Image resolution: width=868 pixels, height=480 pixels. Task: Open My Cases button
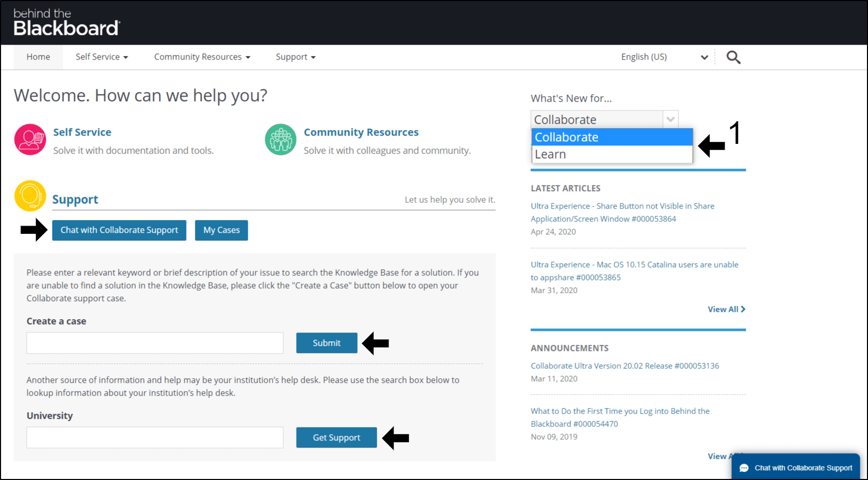coord(221,230)
